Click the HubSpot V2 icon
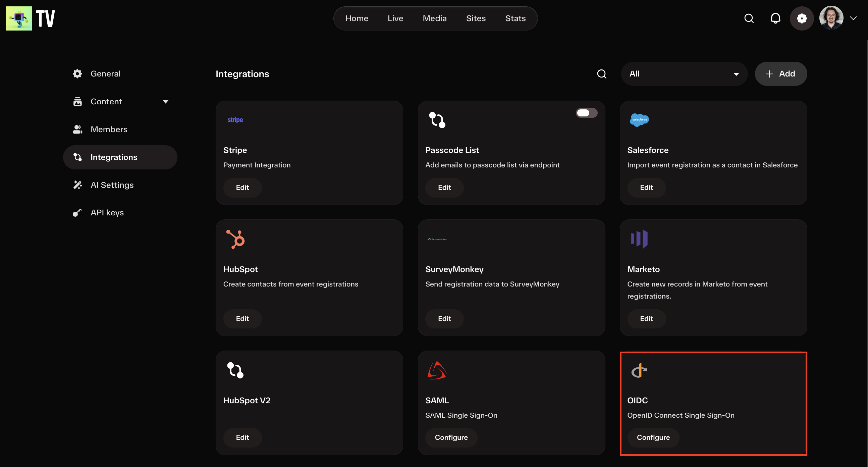 tap(235, 370)
